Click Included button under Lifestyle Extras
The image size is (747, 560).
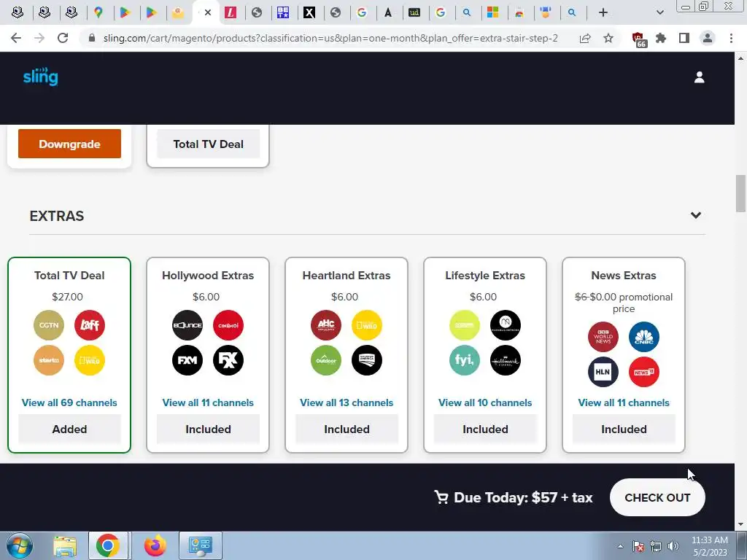[x=485, y=429]
